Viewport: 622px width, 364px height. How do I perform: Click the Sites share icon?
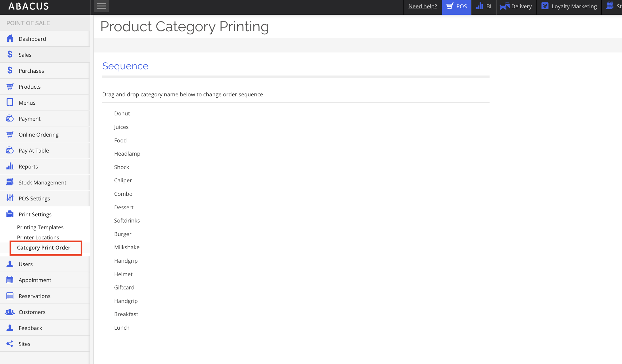point(10,344)
